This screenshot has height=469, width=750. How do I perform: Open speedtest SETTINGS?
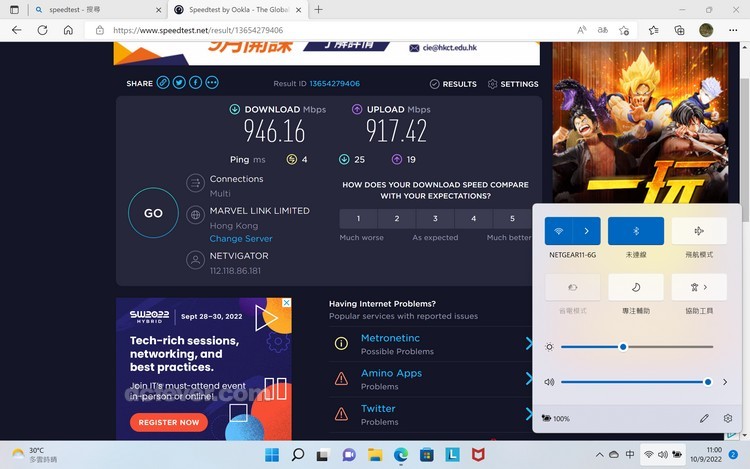(513, 84)
